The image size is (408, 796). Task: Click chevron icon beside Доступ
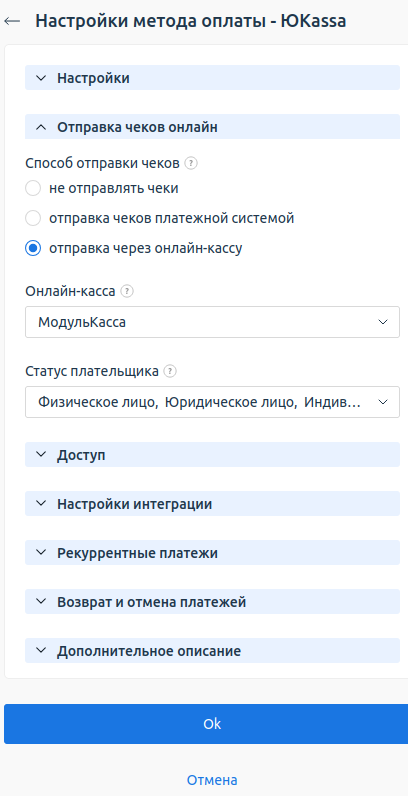coord(42,454)
